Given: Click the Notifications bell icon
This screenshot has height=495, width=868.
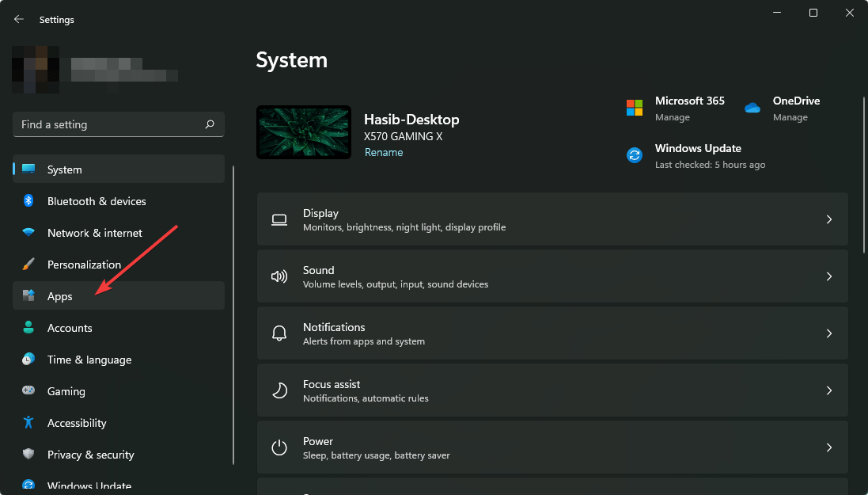Looking at the screenshot, I should (279, 333).
